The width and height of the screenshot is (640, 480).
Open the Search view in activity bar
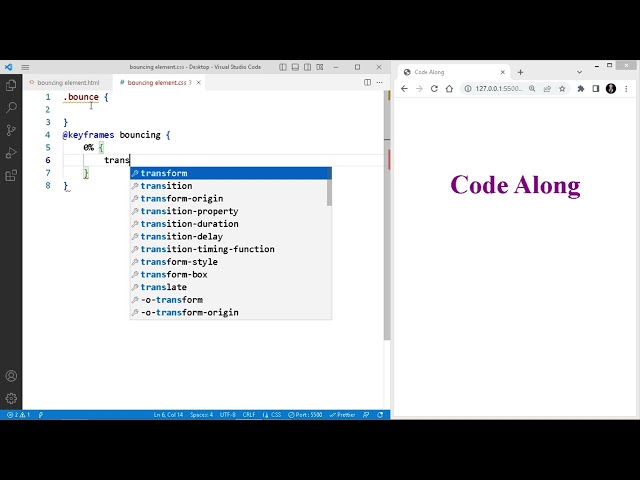[11, 108]
